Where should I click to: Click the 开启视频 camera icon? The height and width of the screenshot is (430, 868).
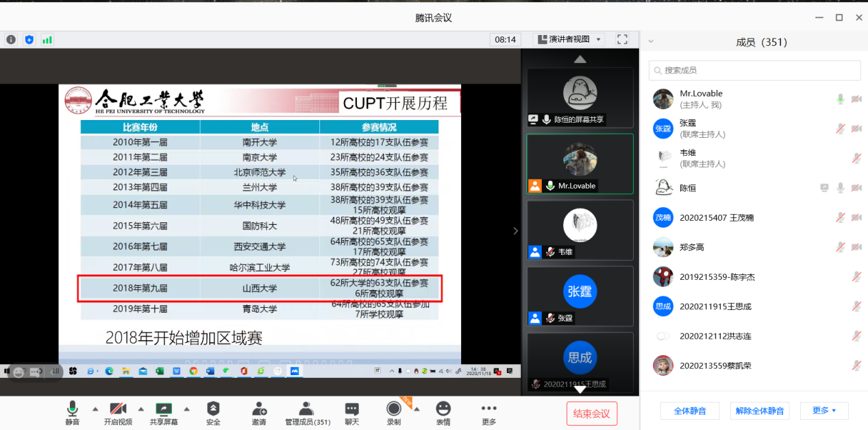tap(118, 409)
